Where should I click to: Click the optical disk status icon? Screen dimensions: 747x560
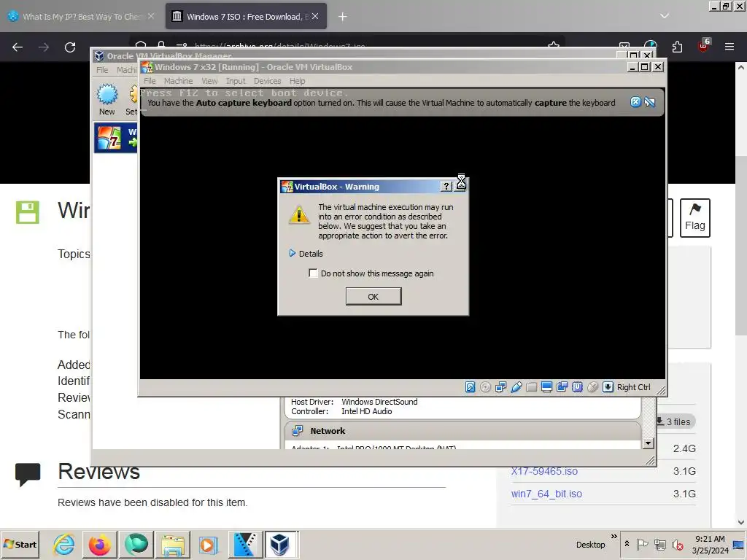coord(485,387)
